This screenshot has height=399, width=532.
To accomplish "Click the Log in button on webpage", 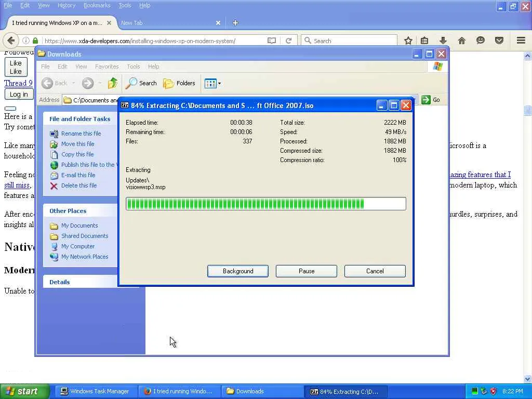I will [19, 95].
